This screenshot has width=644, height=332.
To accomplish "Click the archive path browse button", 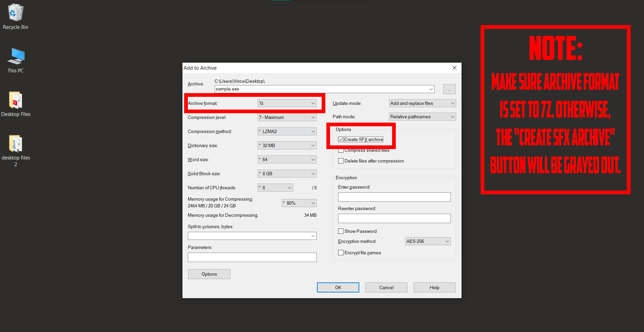I will [449, 89].
